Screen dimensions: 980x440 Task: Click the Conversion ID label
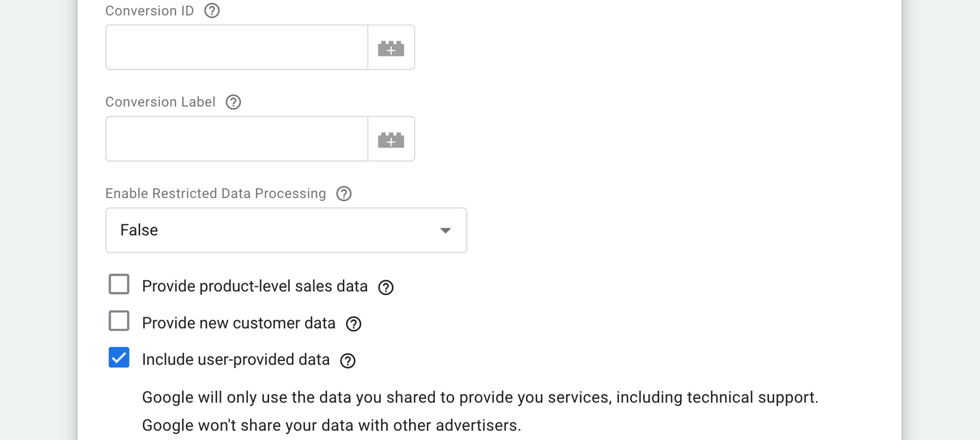(149, 10)
